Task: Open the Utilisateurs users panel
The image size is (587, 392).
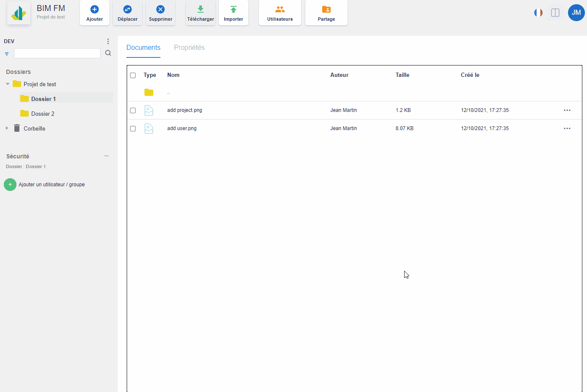Action: 280,10
